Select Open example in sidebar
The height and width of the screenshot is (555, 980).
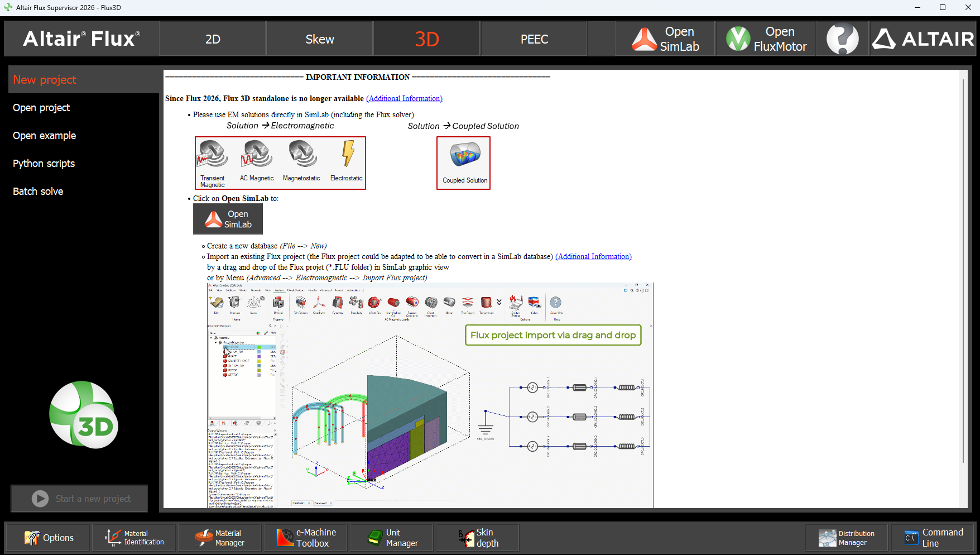pos(84,135)
